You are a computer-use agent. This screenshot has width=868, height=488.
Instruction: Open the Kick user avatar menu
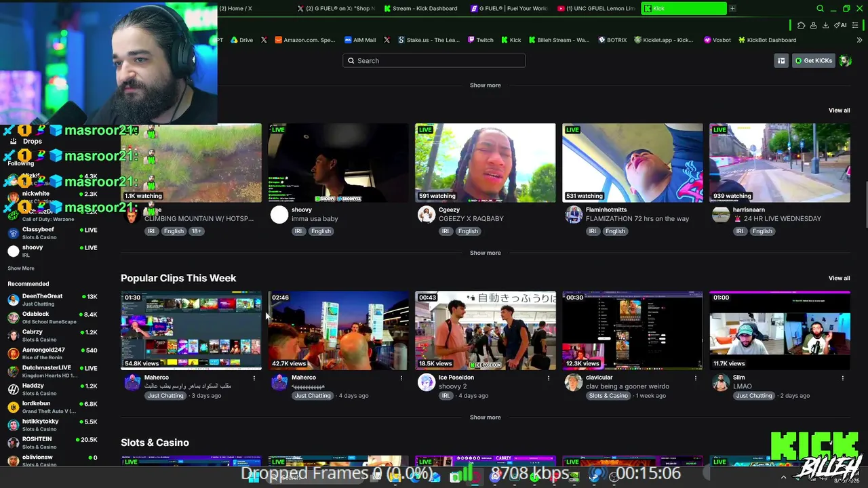tap(845, 61)
